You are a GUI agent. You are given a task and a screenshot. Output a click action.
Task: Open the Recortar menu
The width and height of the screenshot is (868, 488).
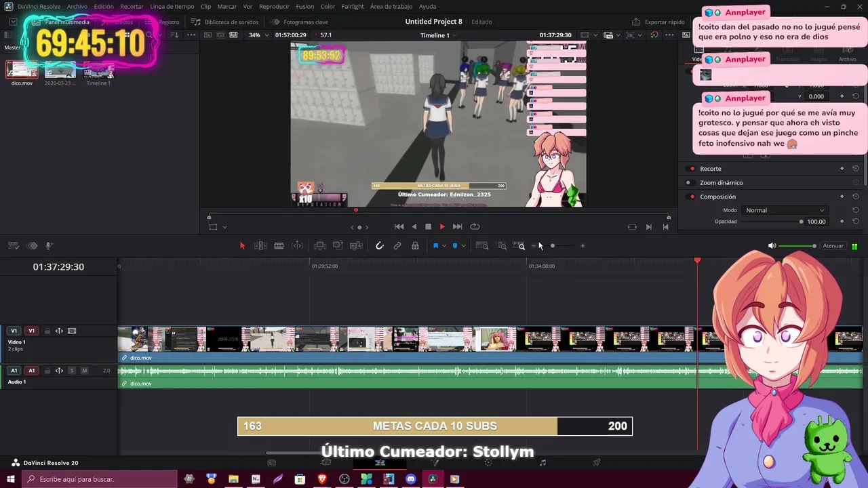pos(132,6)
